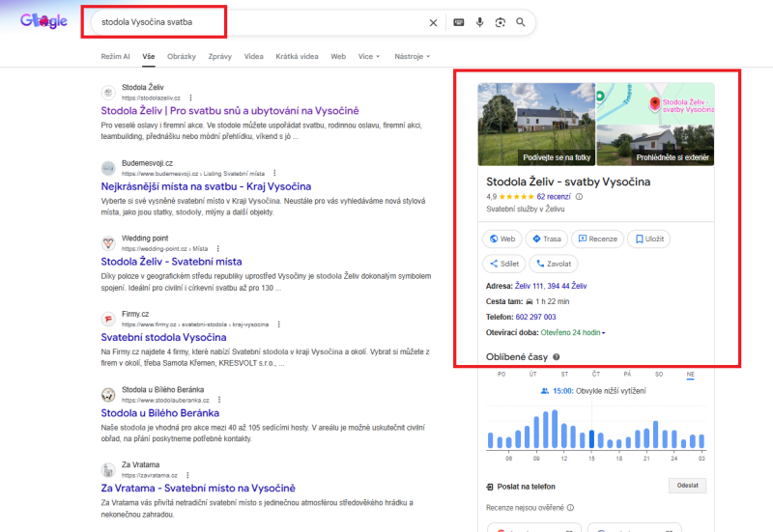Open the Podívejte se na fotky thumbnail
773x532 pixels.
tap(535, 124)
